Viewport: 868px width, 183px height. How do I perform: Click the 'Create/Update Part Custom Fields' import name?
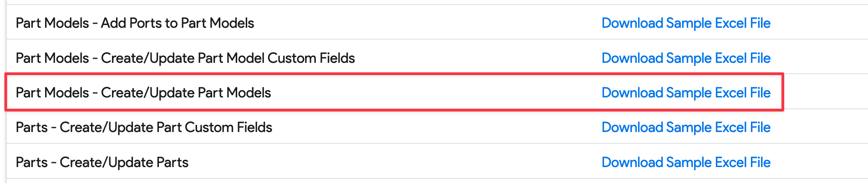166,127
